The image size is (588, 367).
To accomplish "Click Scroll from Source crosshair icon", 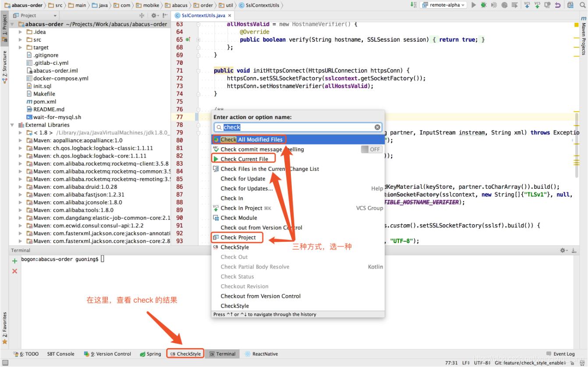I will (x=142, y=15).
